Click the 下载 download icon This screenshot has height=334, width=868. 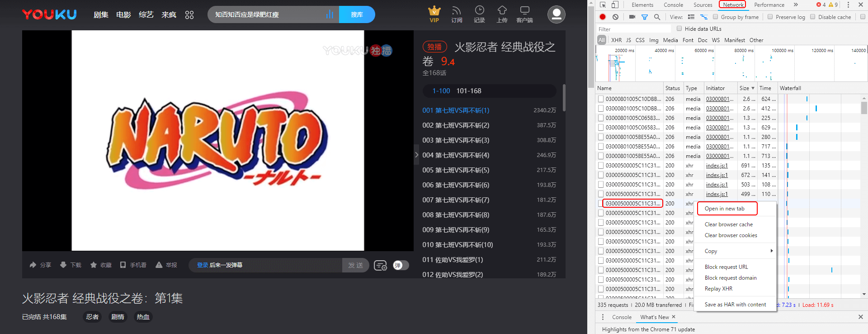pyautogui.click(x=63, y=265)
